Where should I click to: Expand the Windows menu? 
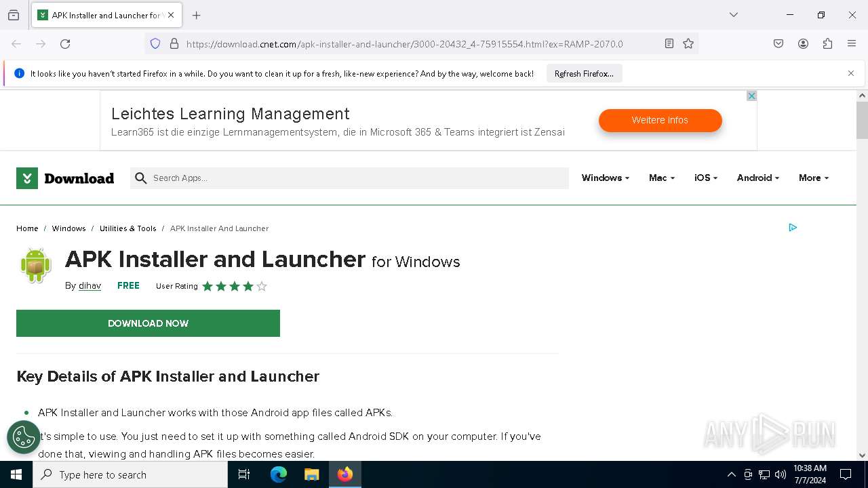(x=606, y=178)
